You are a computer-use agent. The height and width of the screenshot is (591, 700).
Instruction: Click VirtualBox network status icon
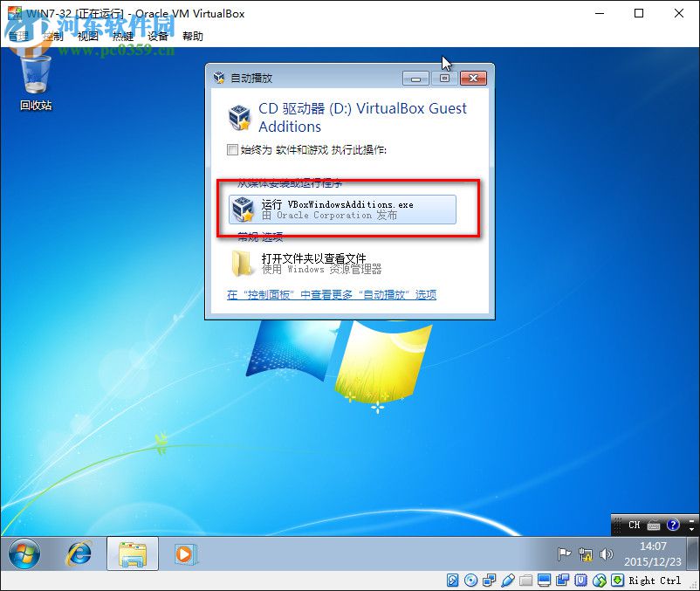pyautogui.click(x=490, y=581)
